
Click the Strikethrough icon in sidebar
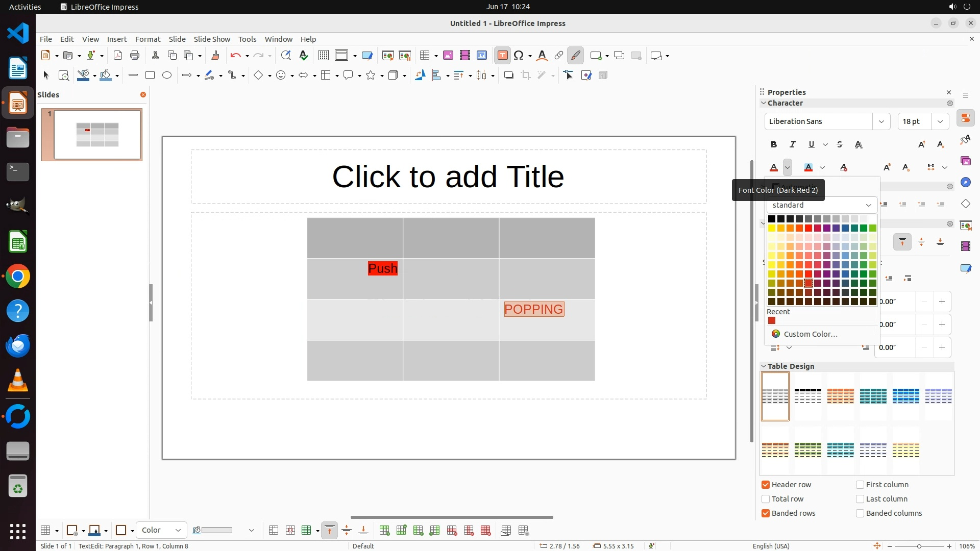(840, 145)
